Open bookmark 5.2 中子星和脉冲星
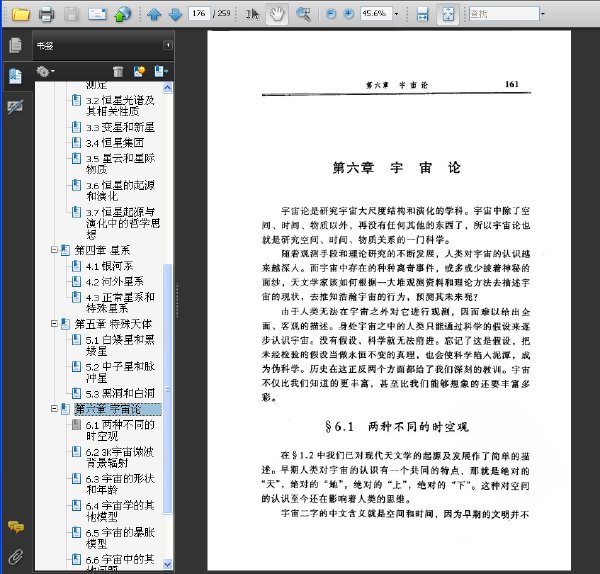The image size is (600, 574). point(120,372)
